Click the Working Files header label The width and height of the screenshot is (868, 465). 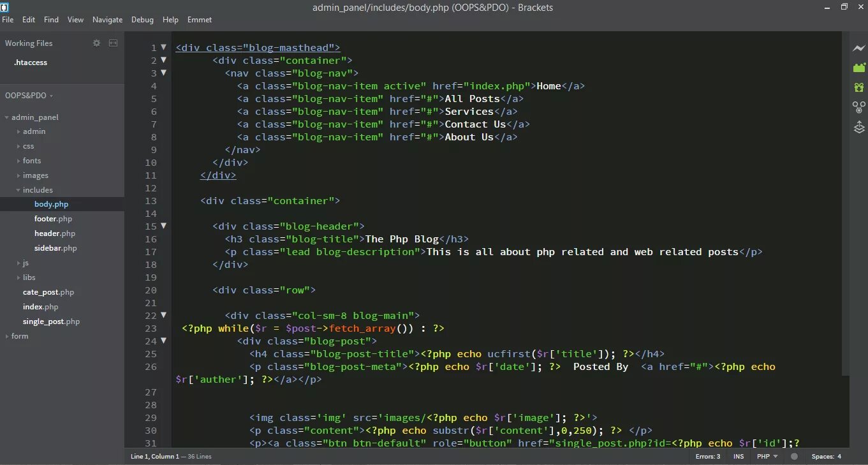click(x=29, y=43)
